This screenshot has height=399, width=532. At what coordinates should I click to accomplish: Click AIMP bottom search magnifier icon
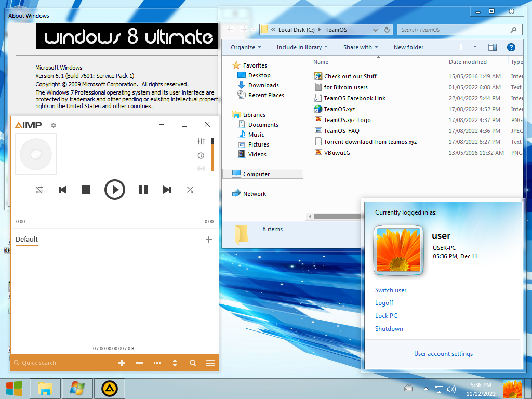pyautogui.click(x=193, y=363)
